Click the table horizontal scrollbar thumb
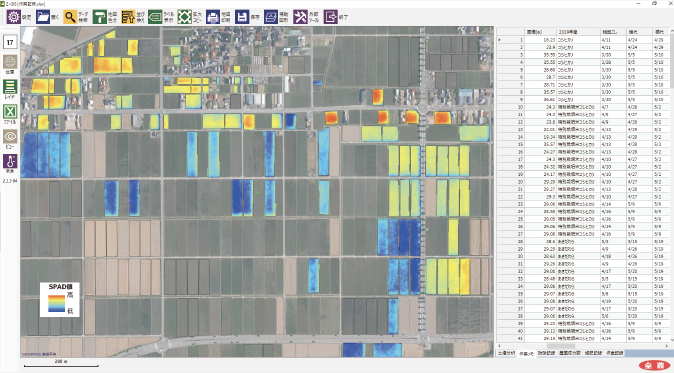The width and height of the screenshot is (674, 373). (x=561, y=346)
